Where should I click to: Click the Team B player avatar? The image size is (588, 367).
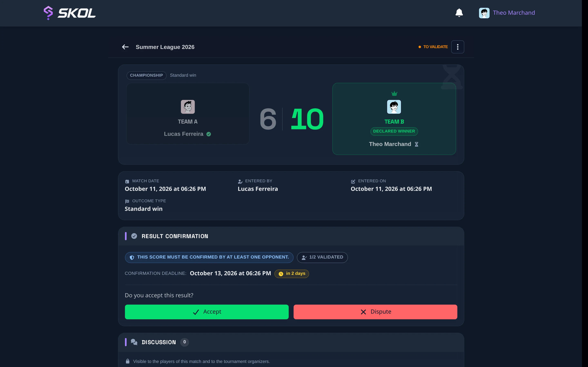[394, 107]
